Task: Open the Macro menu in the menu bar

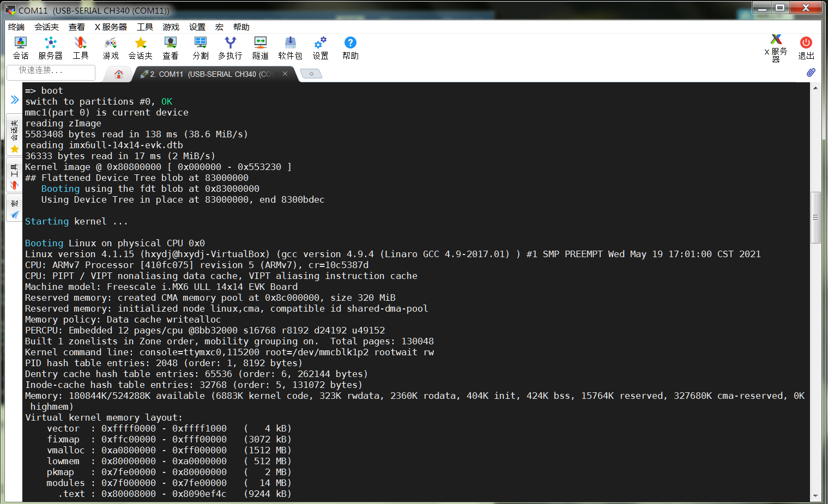Action: [219, 27]
